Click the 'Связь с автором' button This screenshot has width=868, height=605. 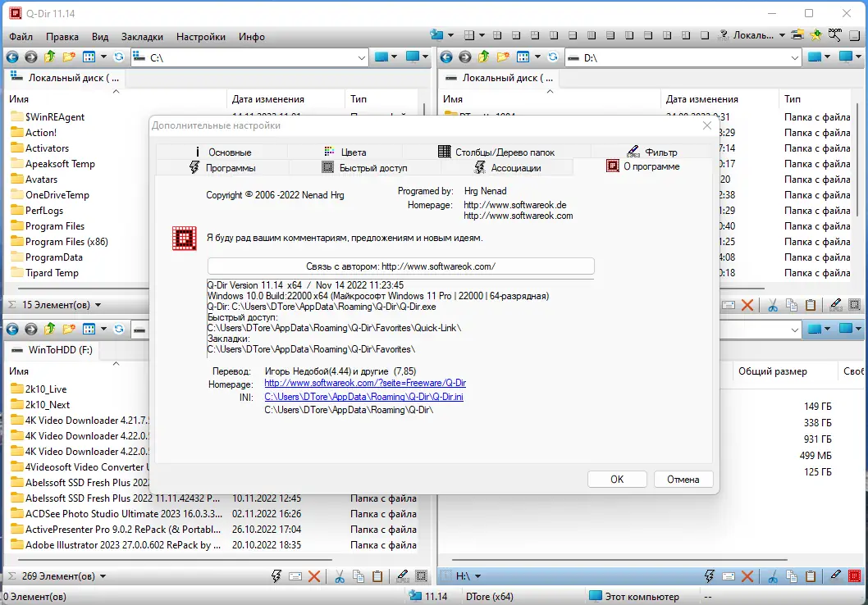pyautogui.click(x=401, y=266)
